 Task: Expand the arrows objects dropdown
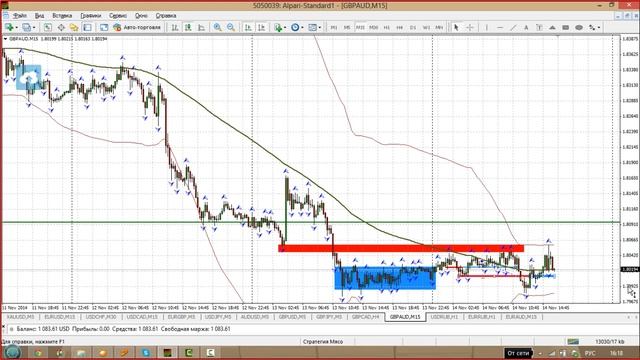599,27
